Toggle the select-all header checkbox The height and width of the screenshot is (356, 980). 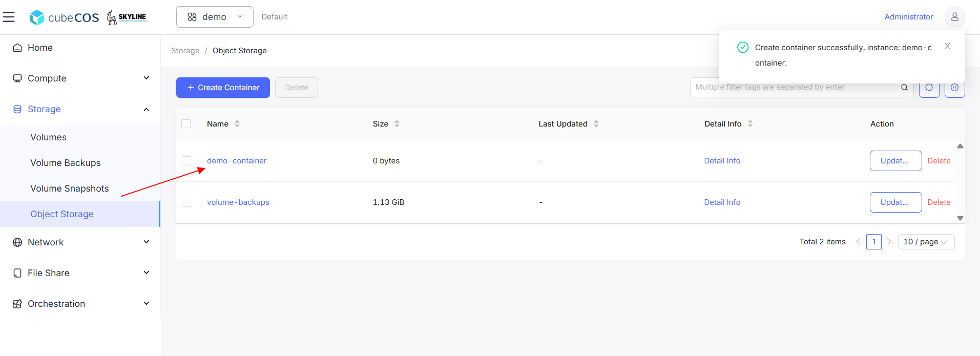(x=186, y=124)
